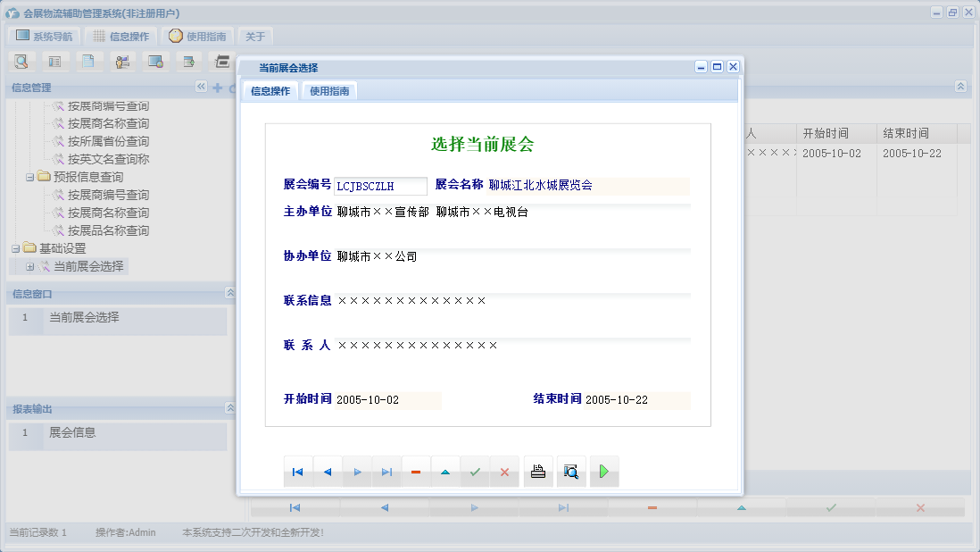Image resolution: width=980 pixels, height=552 pixels.
Task: Click the print icon in the dialog
Action: click(x=538, y=472)
